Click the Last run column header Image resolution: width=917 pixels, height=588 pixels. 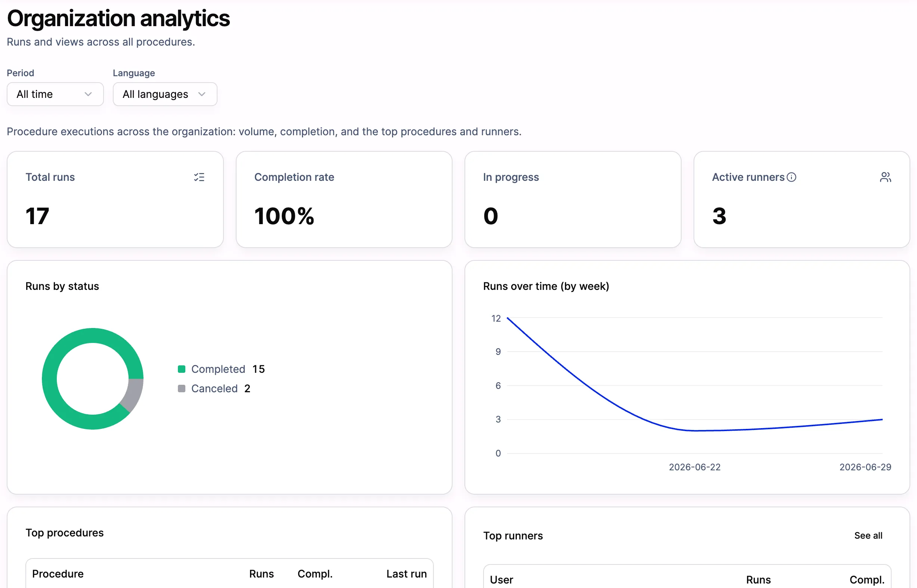point(406,574)
